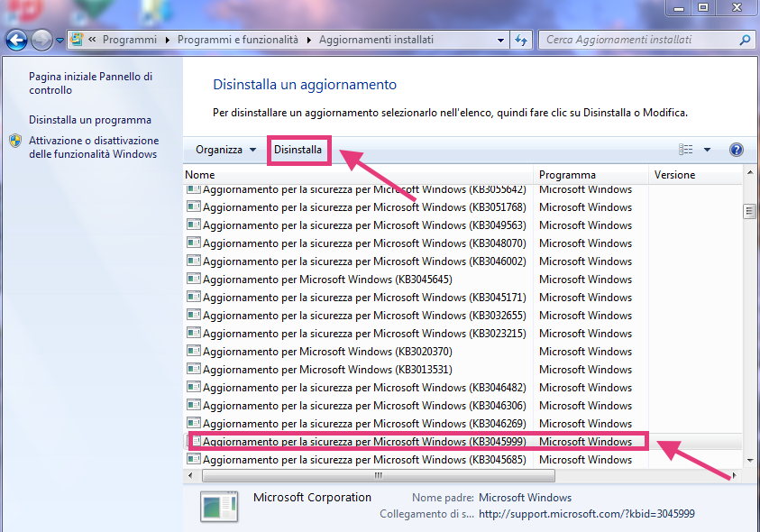Click the Back navigation arrow
The height and width of the screenshot is (532, 760).
tap(16, 40)
